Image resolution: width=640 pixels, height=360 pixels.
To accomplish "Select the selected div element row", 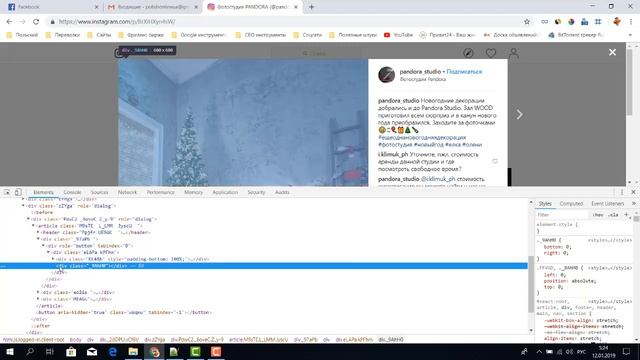I will (264, 266).
